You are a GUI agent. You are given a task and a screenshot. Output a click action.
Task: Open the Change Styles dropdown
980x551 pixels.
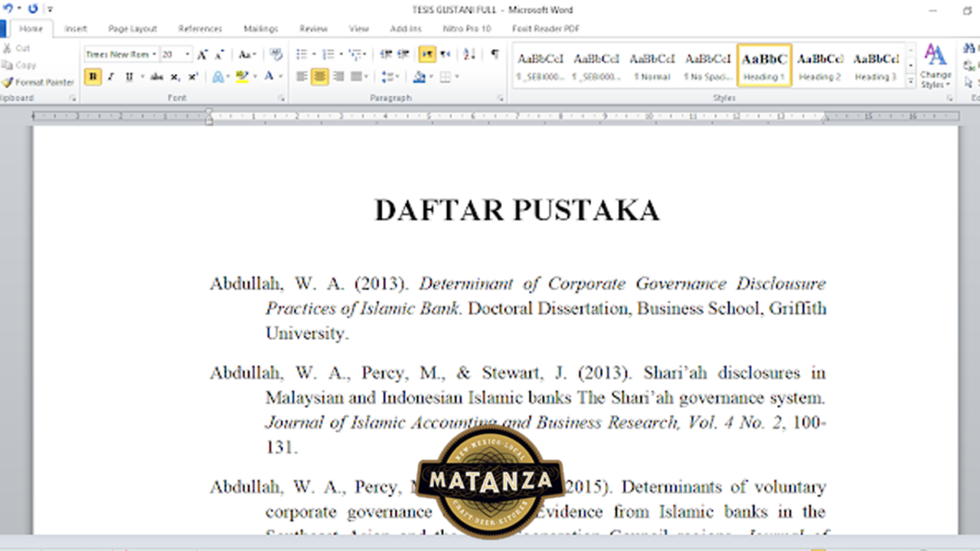(935, 66)
